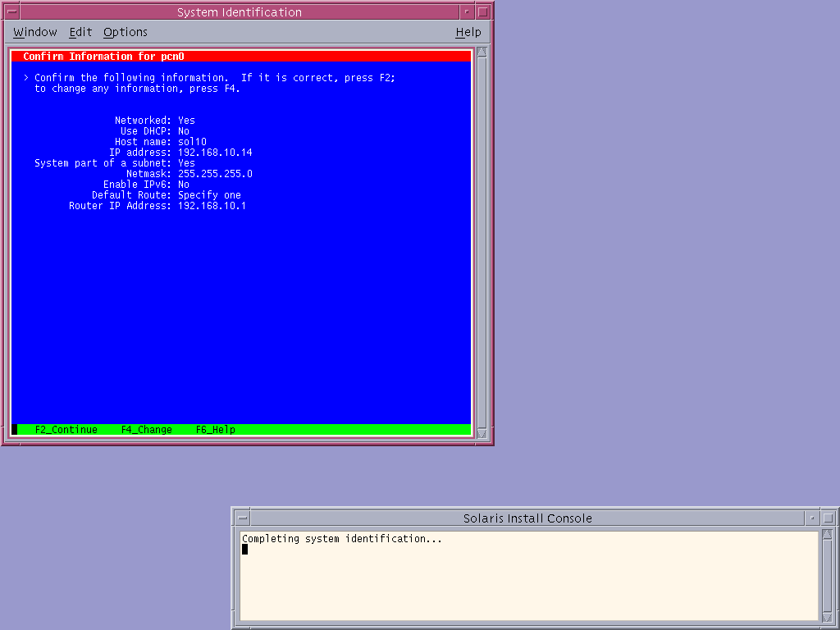Viewport: 840px width, 630px height.
Task: Click the 'System part of a subnet:' label
Action: coord(103,163)
